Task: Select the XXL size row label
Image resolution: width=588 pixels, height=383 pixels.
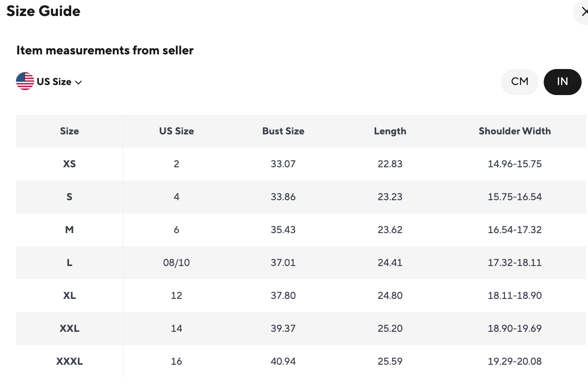Action: [69, 329]
